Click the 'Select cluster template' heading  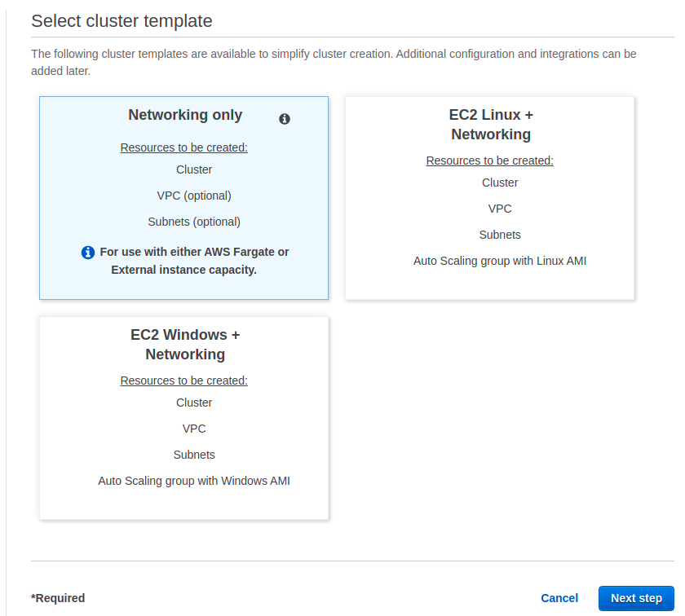click(122, 21)
